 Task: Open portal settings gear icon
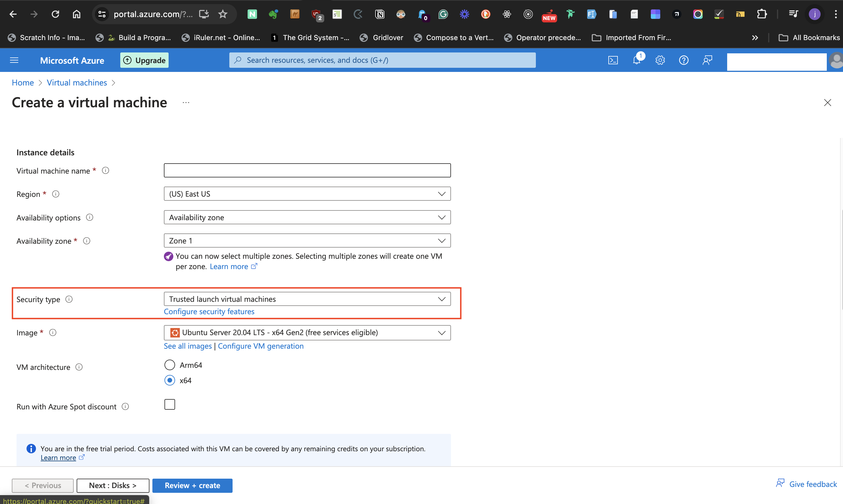click(660, 60)
